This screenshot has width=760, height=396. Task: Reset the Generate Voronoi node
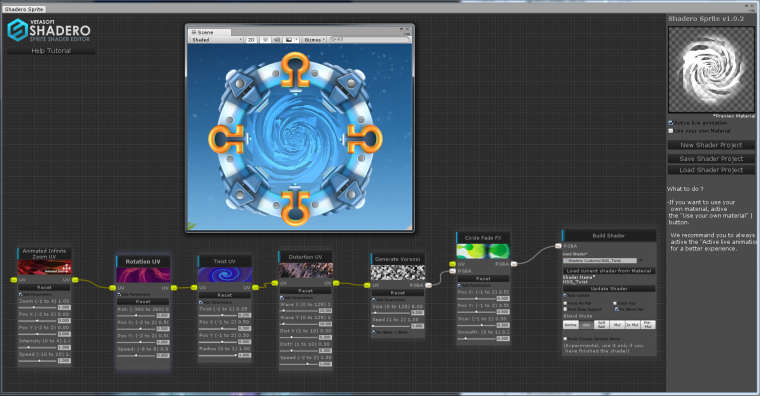click(397, 293)
